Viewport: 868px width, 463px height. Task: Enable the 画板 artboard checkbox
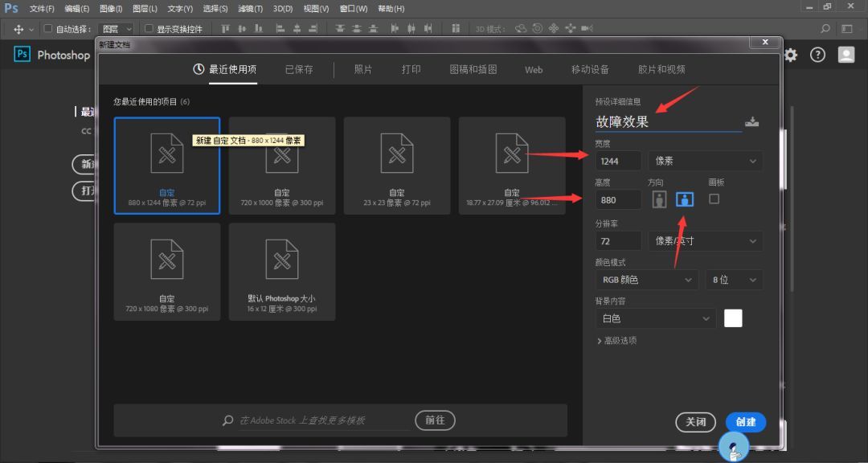coord(714,199)
